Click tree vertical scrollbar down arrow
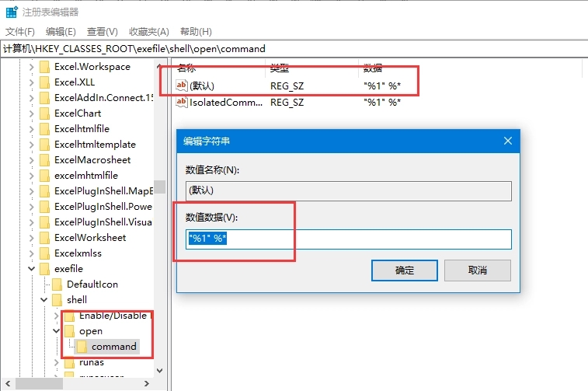 [x=159, y=371]
